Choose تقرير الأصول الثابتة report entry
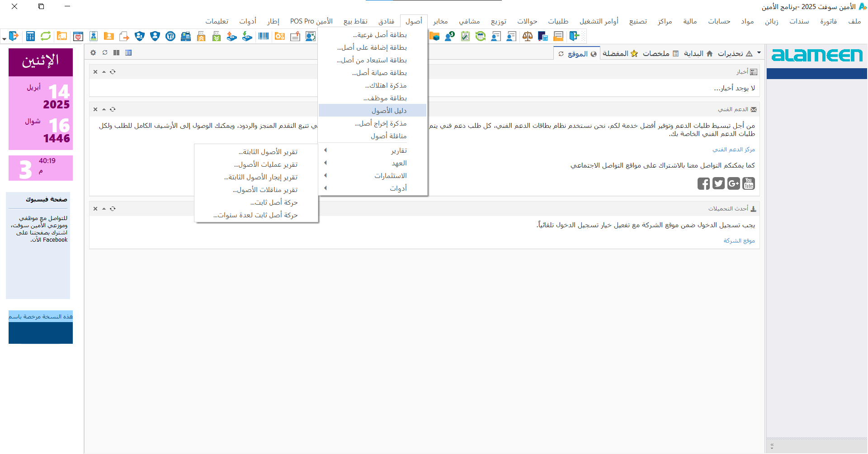The image size is (868, 454). click(268, 152)
